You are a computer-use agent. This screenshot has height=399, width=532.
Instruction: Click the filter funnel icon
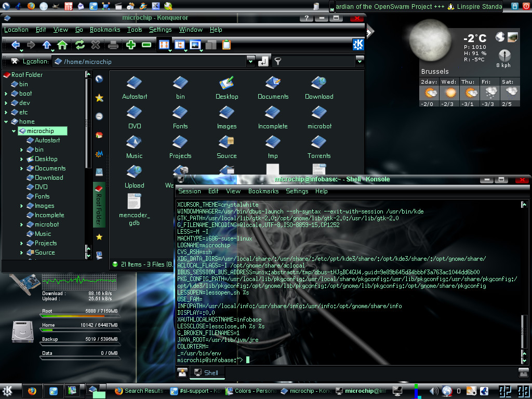pos(278,61)
